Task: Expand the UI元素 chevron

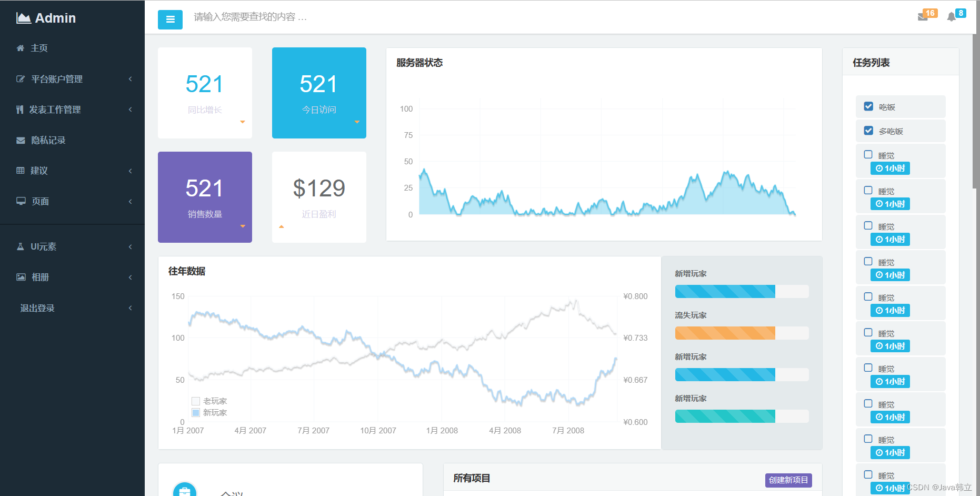Action: [x=131, y=247]
